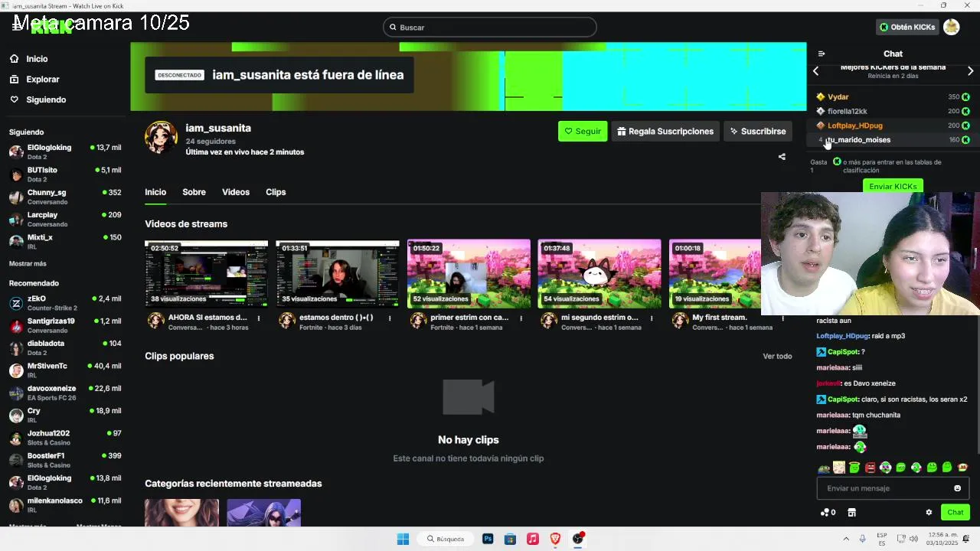Open Brave browser from the taskbar
980x551 pixels.
pos(555,539)
